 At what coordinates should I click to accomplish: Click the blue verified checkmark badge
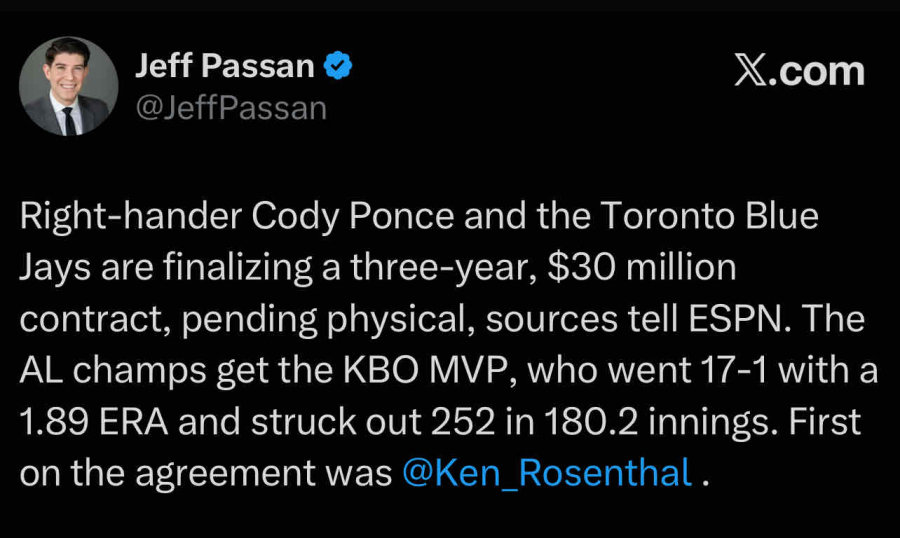coord(338,68)
